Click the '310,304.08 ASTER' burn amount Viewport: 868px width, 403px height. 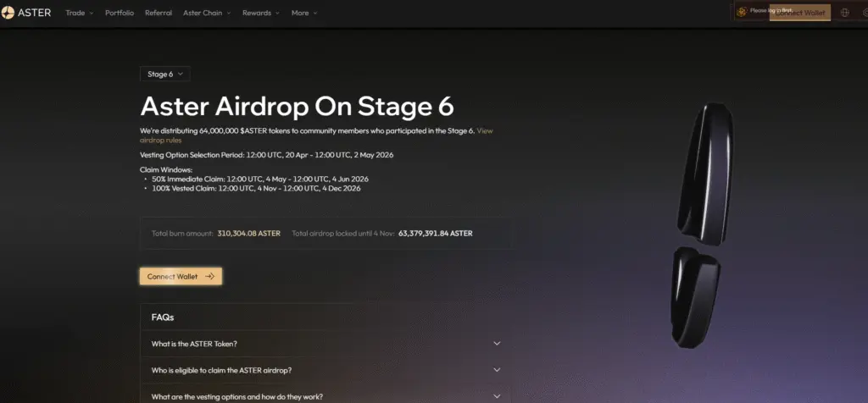click(248, 234)
